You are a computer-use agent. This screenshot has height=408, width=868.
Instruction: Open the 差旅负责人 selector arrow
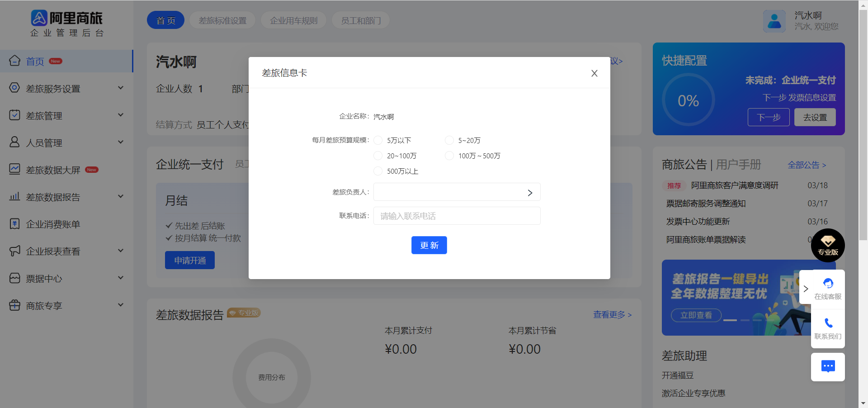coord(530,193)
